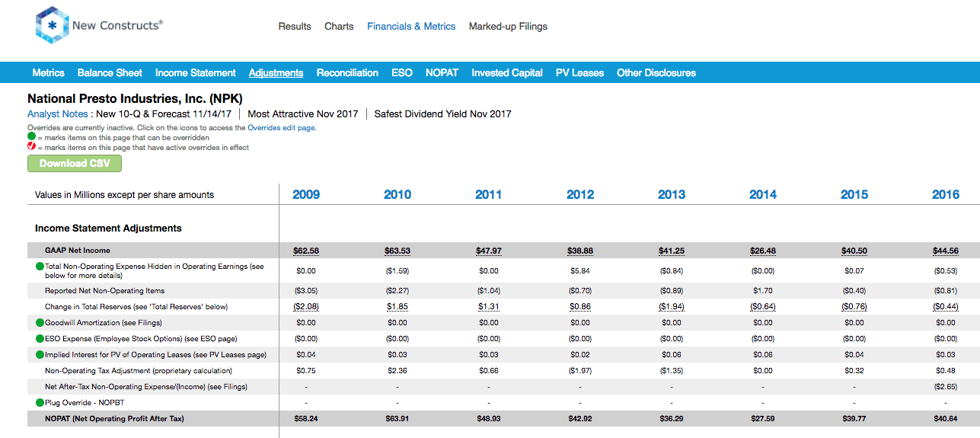Click NOPAT value $58.24 for 2009
Image resolution: width=980 pixels, height=438 pixels.
tap(306, 419)
